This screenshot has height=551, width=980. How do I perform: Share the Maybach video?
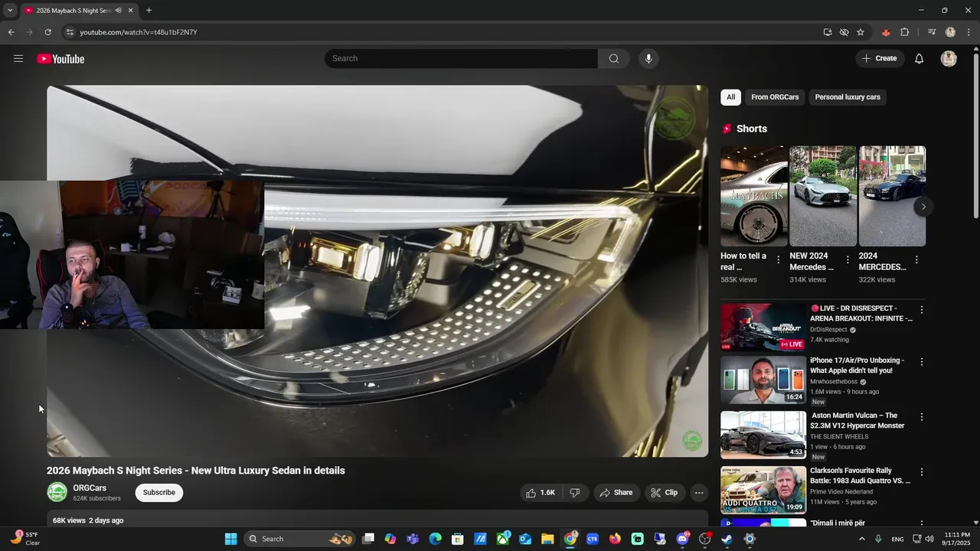pos(616,493)
